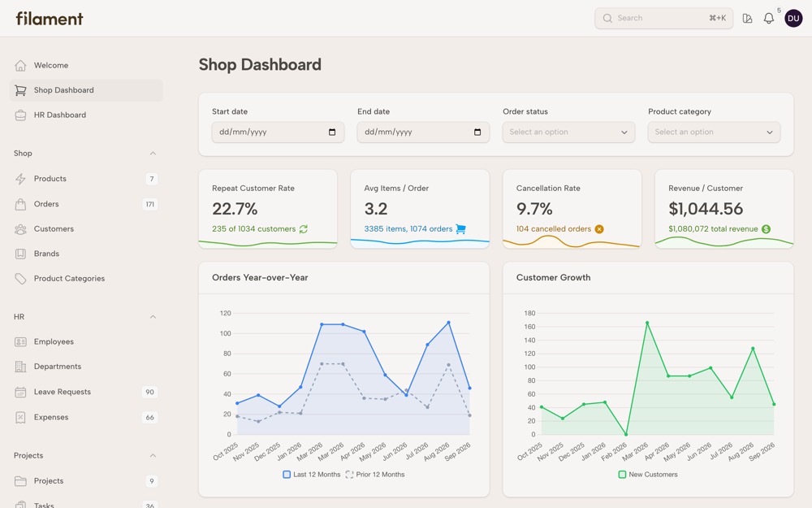Click the 22.7% Repeat Customer Rate value
The height and width of the screenshot is (508, 812).
[235, 209]
